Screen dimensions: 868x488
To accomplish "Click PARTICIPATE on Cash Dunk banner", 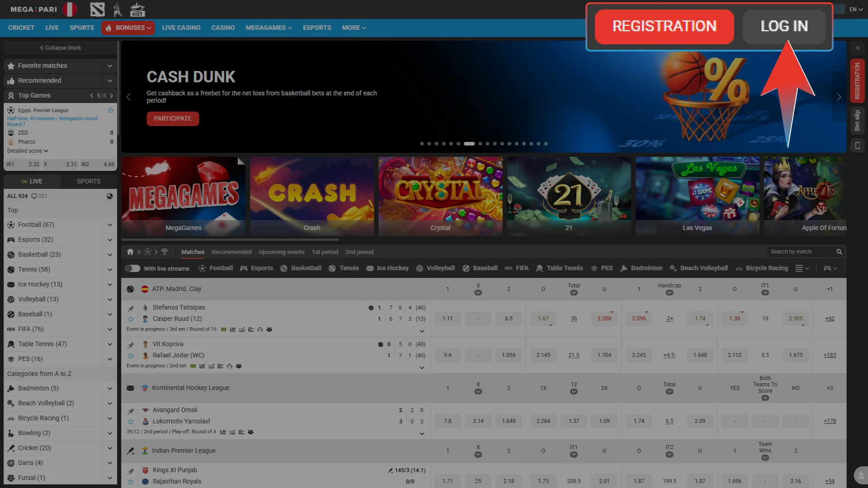I will coord(173,118).
